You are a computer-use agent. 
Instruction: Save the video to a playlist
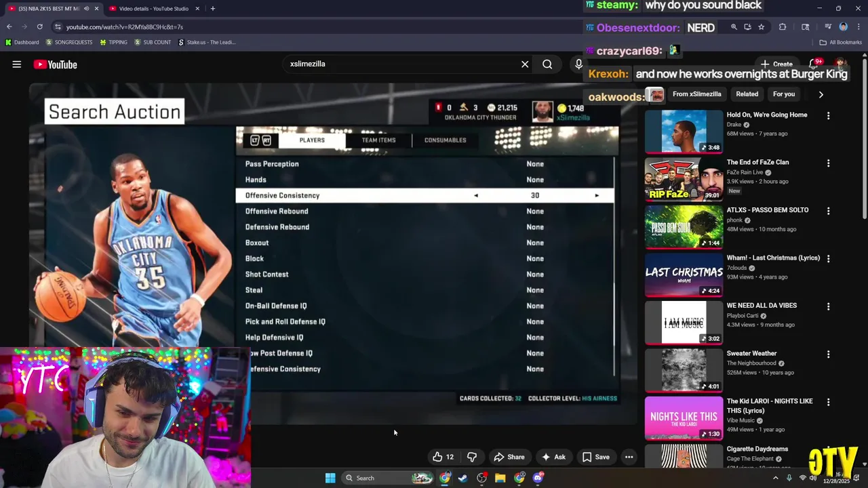pos(596,457)
